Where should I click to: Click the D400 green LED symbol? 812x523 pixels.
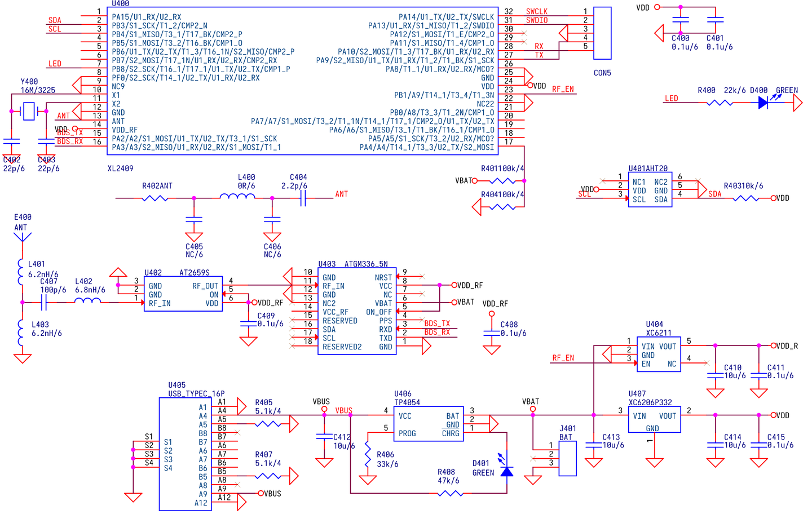pyautogui.click(x=764, y=103)
